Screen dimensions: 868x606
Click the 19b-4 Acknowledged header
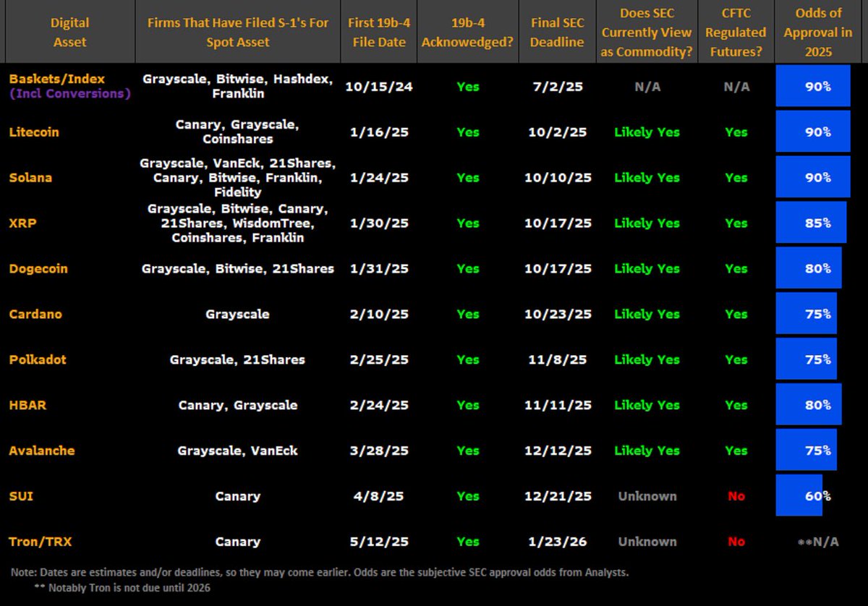point(468,32)
